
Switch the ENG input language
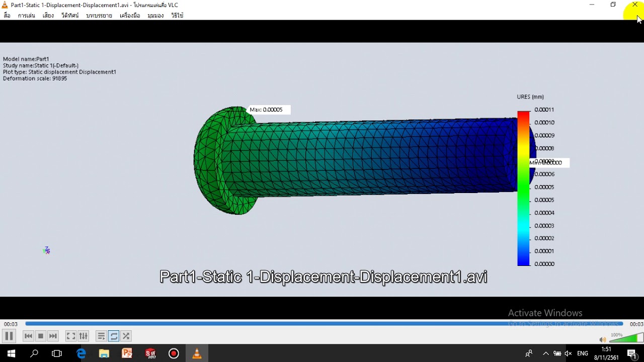coord(583,353)
